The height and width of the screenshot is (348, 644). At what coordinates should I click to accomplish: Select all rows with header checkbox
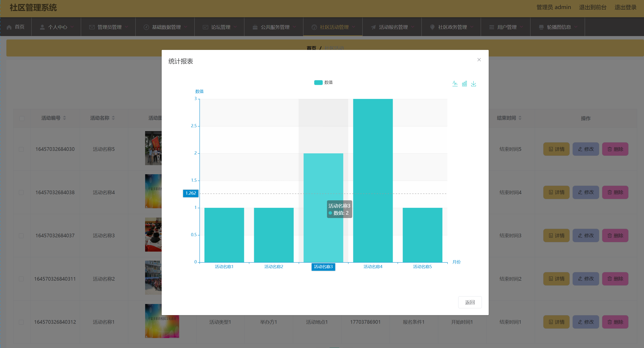pyautogui.click(x=22, y=118)
